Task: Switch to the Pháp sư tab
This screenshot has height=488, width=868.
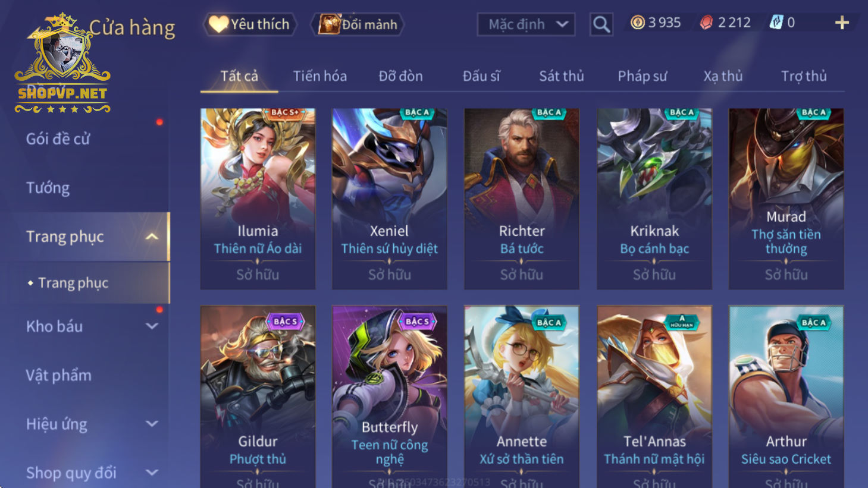Action: point(642,76)
